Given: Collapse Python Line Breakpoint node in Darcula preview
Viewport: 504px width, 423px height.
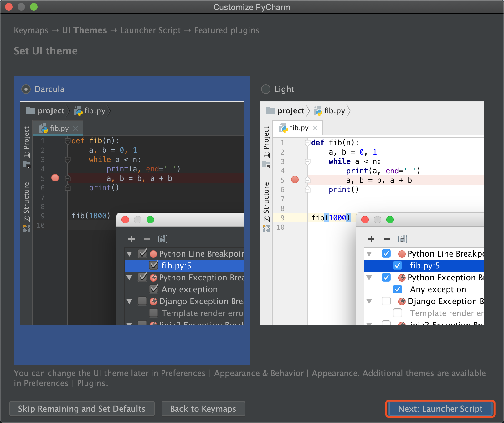Looking at the screenshot, I should coord(129,254).
